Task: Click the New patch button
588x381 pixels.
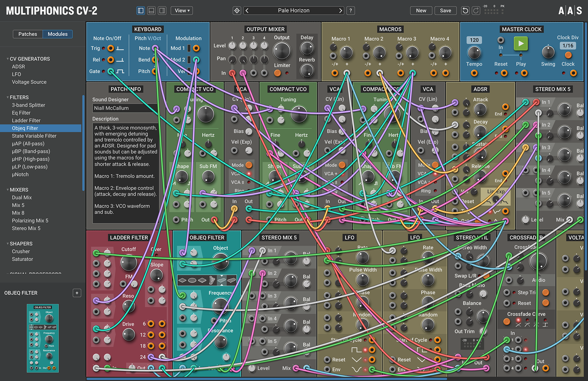Action: click(x=421, y=11)
